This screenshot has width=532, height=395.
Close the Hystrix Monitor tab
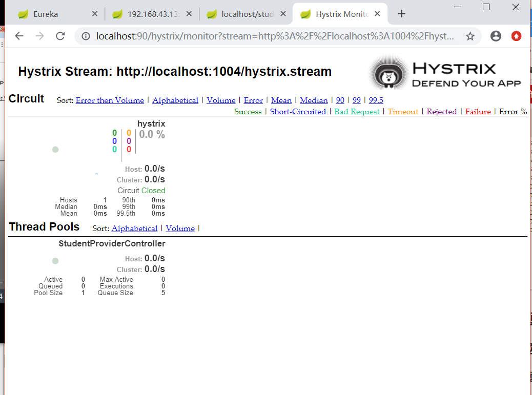coord(377,13)
